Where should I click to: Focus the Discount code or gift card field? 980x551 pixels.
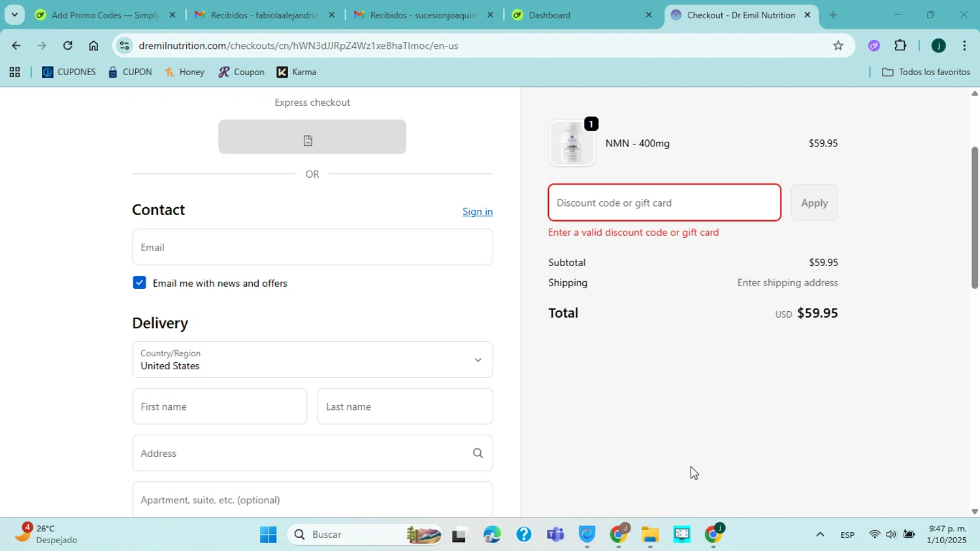664,203
